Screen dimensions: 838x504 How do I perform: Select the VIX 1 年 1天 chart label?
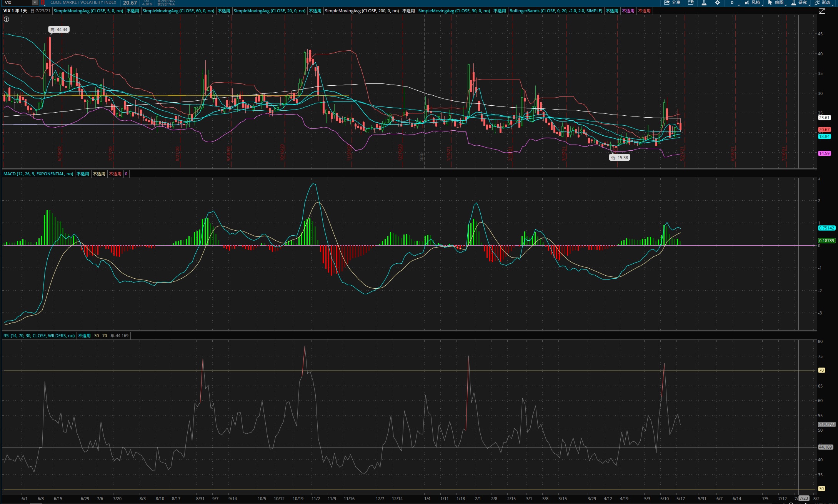(x=15, y=11)
